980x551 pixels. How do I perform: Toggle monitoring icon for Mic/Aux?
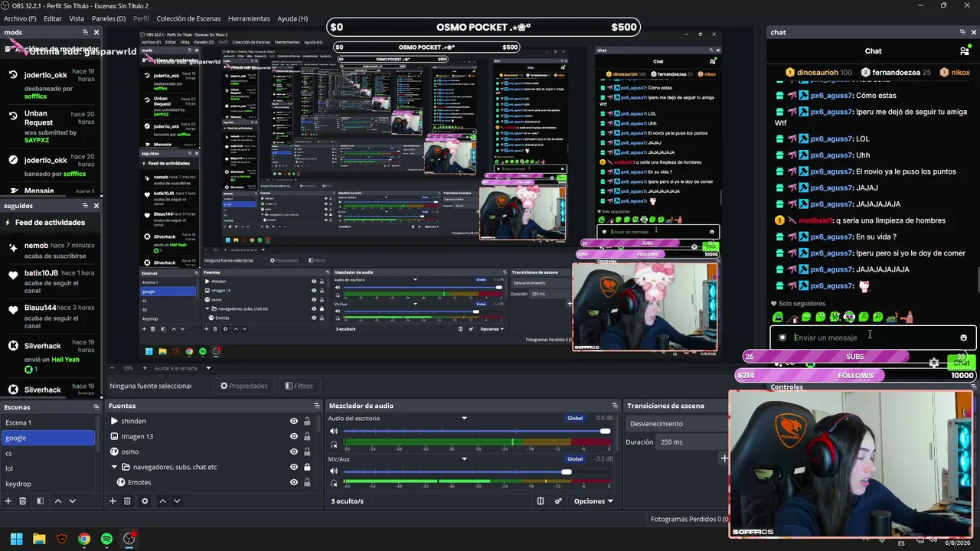pos(334,483)
